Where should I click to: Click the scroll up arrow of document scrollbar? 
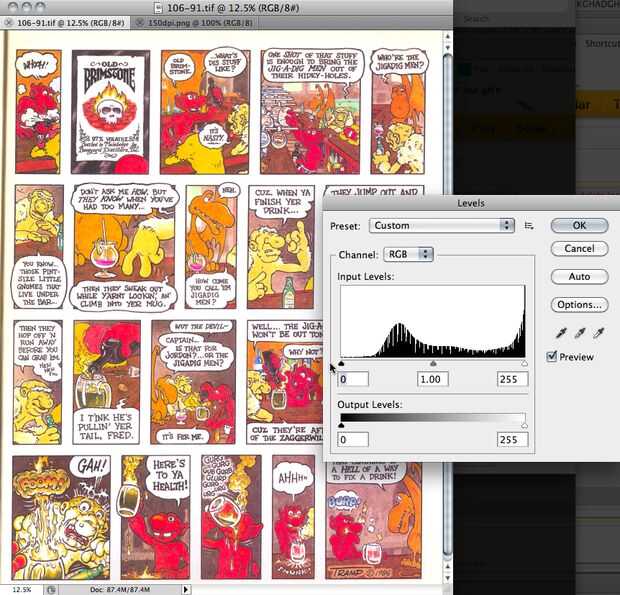pos(447,37)
